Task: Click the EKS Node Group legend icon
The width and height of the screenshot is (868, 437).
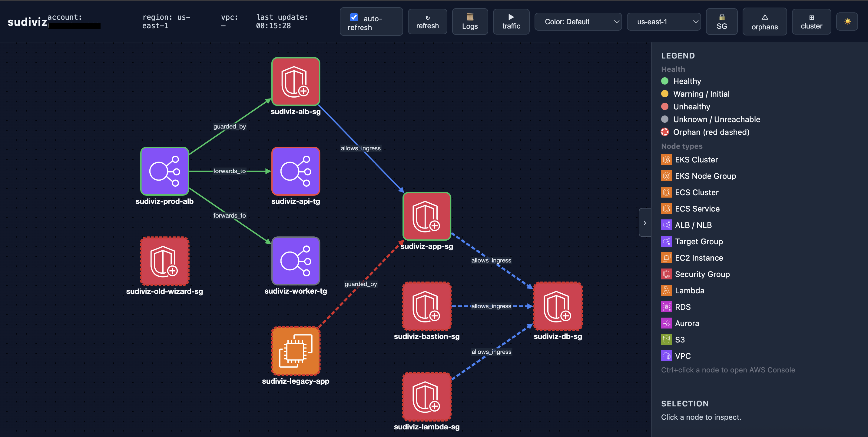Action: (x=666, y=176)
